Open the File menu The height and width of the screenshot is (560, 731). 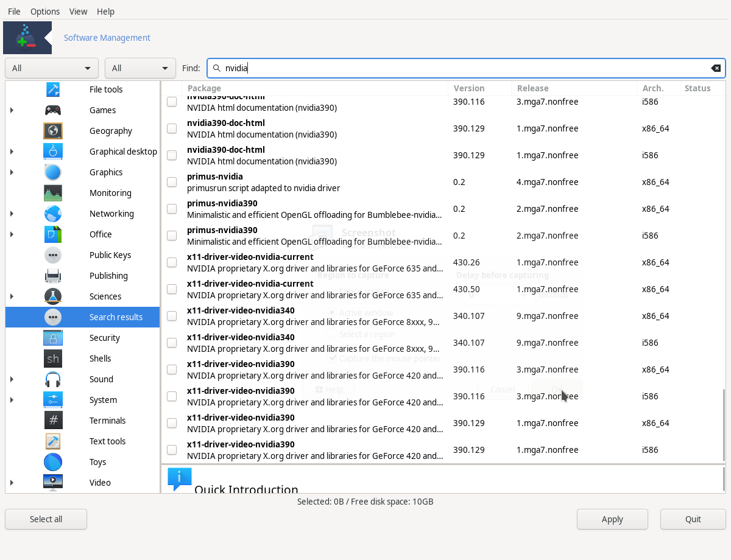pyautogui.click(x=14, y=12)
